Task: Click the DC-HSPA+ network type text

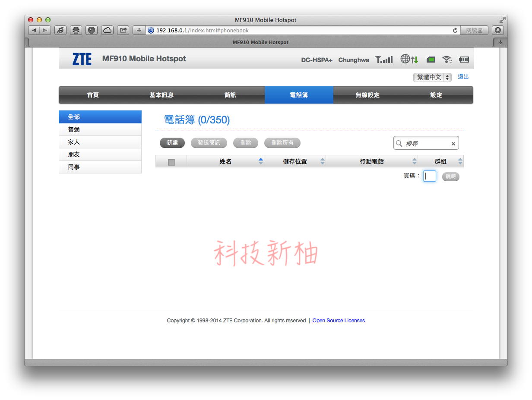Action: 317,60
